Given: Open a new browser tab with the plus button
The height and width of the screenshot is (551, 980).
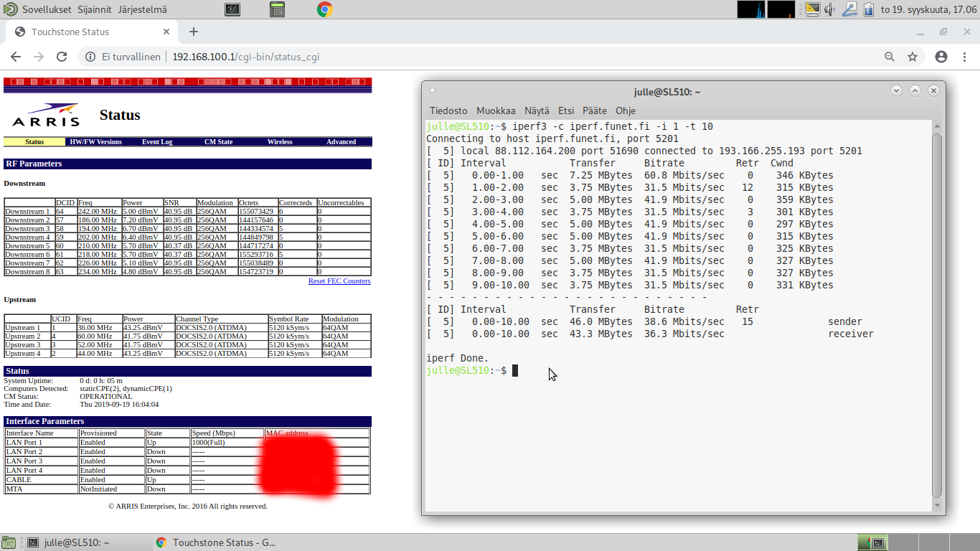Looking at the screenshot, I should tap(194, 32).
